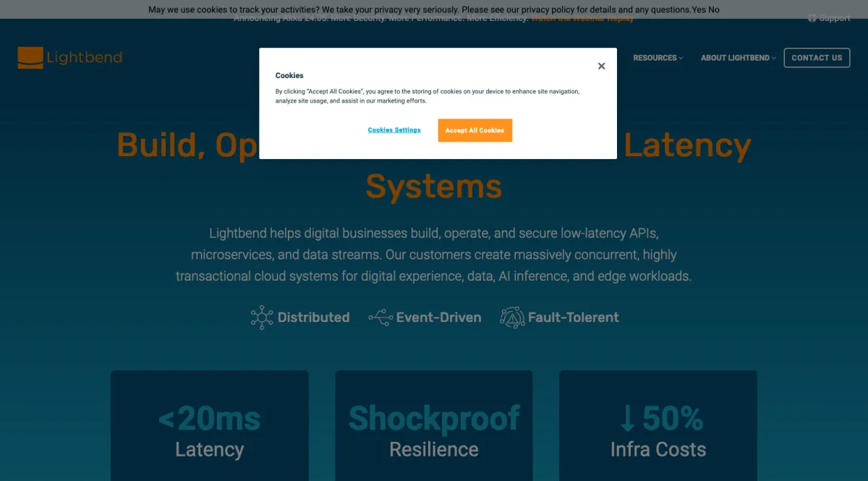Image resolution: width=868 pixels, height=481 pixels.
Task: Expand the Resources menu
Action: pyautogui.click(x=658, y=58)
